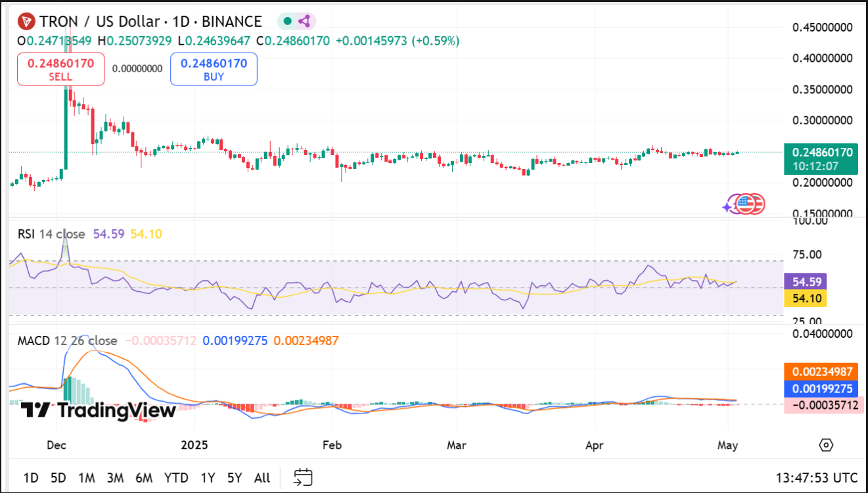Click the 0.00000000 spread value

click(137, 68)
